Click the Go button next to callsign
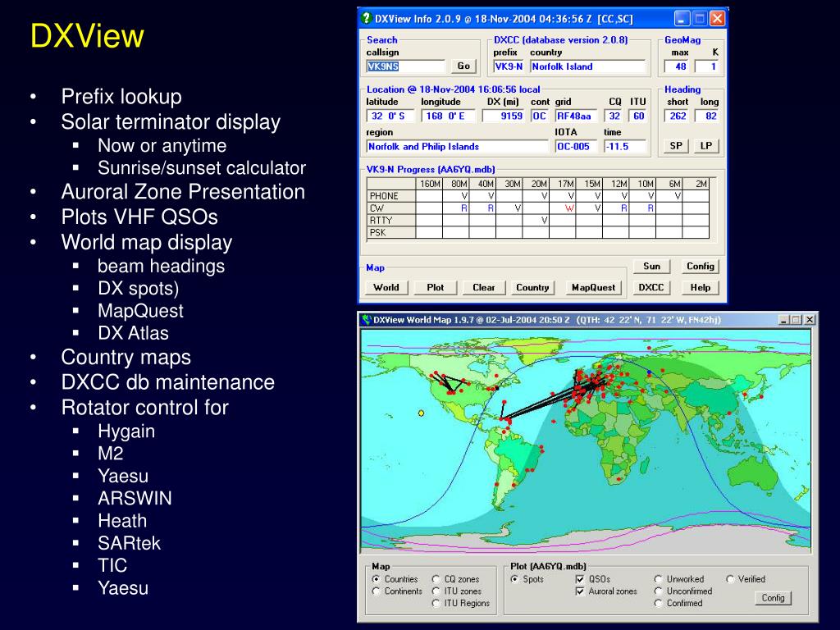Viewport: 840px width, 630px height. point(463,66)
